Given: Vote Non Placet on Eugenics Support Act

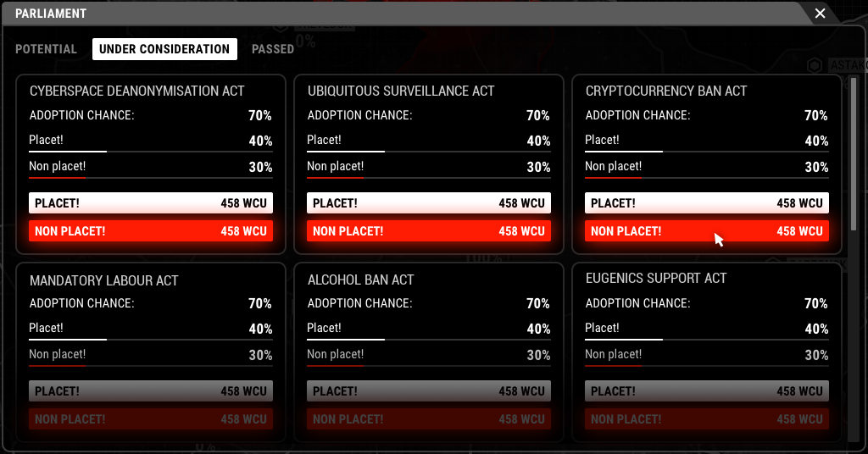Looking at the screenshot, I should [x=707, y=419].
